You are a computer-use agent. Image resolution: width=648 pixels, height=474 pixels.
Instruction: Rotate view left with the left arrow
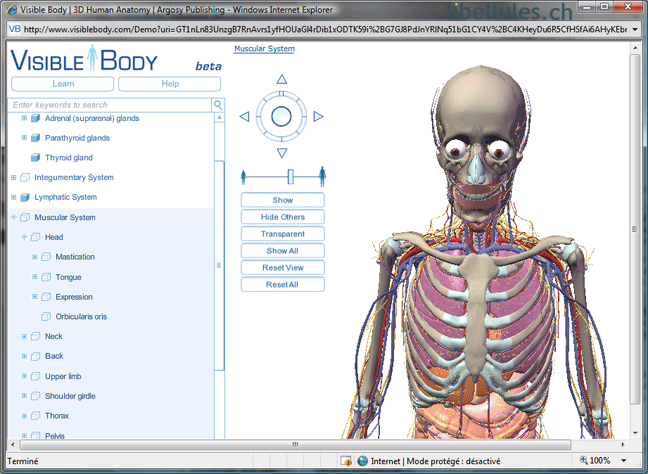click(244, 117)
